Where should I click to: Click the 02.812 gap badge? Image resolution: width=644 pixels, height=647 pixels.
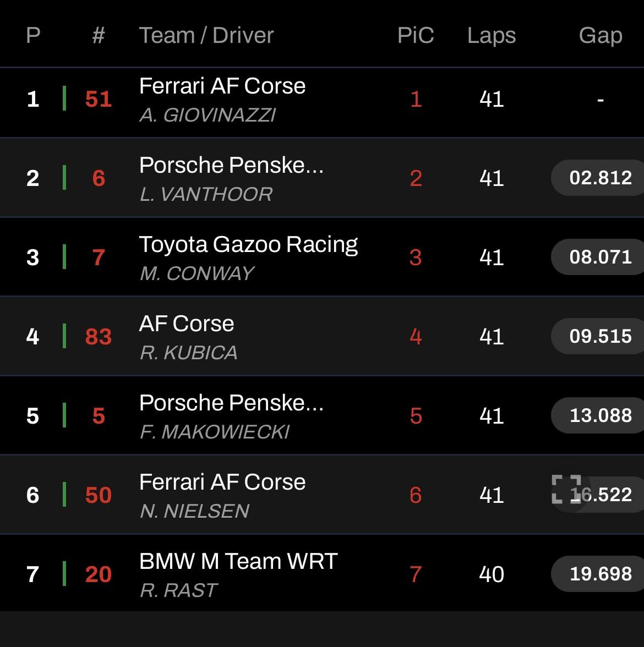(x=599, y=178)
